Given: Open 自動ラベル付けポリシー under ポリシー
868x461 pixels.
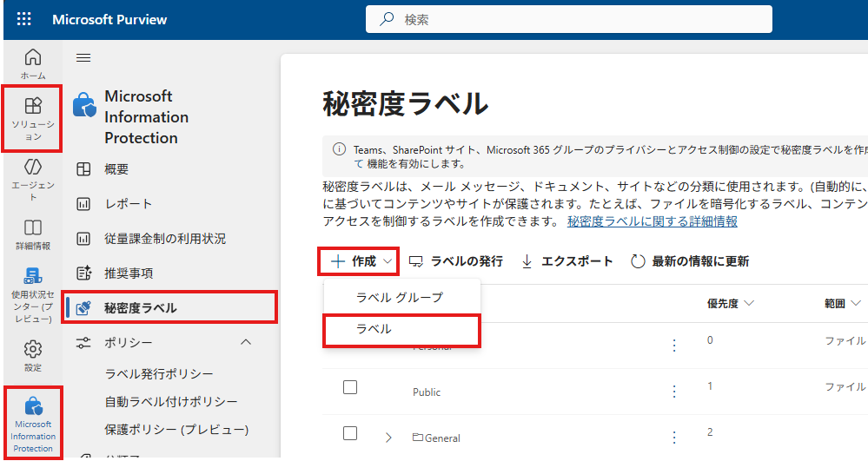Looking at the screenshot, I should (171, 402).
